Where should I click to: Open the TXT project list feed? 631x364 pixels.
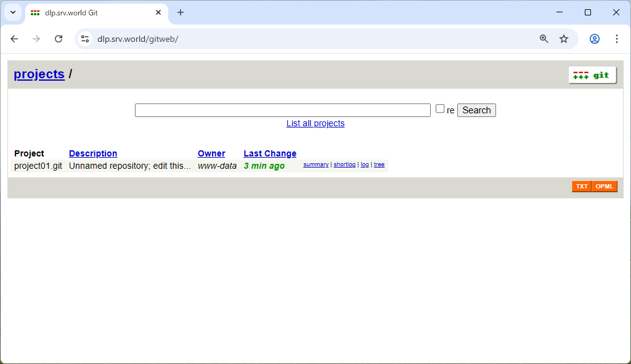[582, 187]
